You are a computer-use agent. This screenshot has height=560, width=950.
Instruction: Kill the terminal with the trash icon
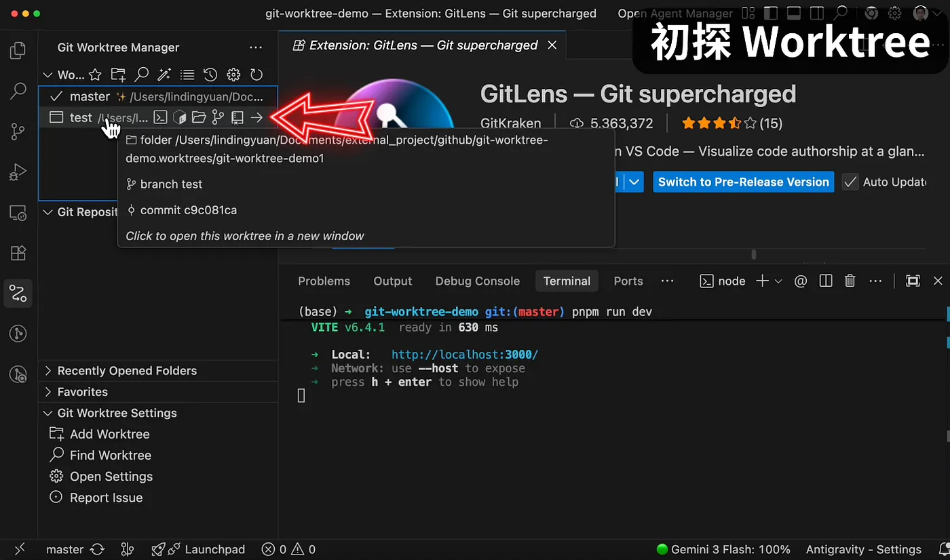pyautogui.click(x=850, y=281)
